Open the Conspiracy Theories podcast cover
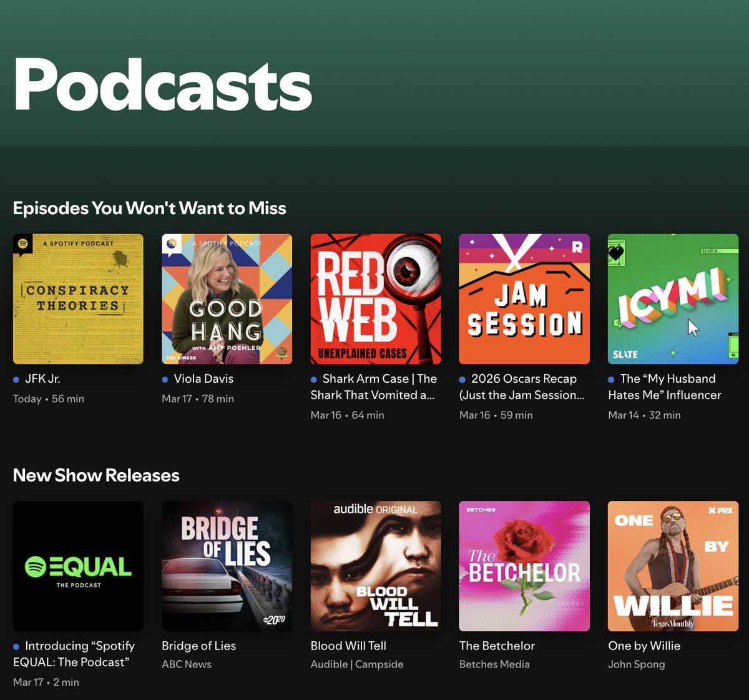 pyautogui.click(x=78, y=299)
